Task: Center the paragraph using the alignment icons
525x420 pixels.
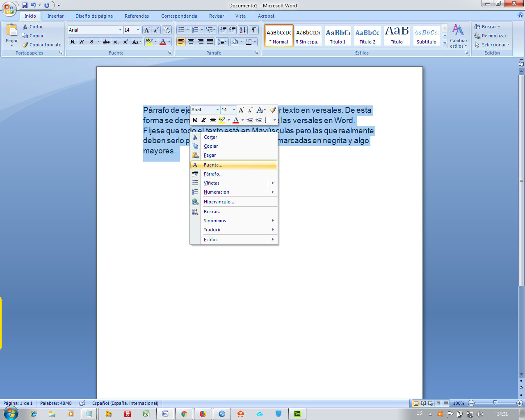Action: click(191, 42)
